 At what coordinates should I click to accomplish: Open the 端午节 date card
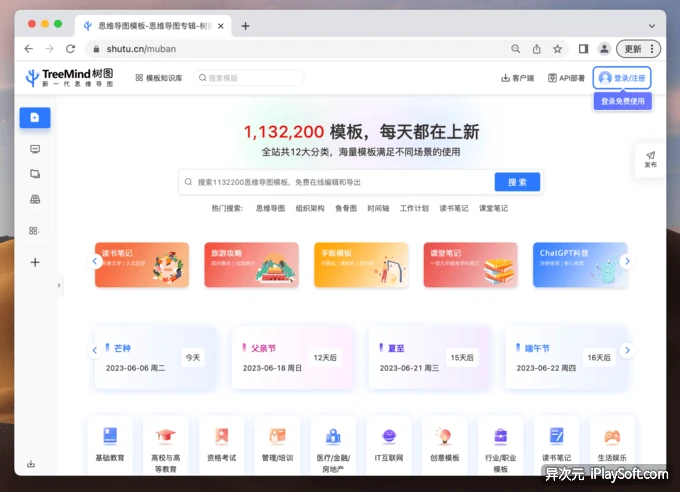coord(566,358)
